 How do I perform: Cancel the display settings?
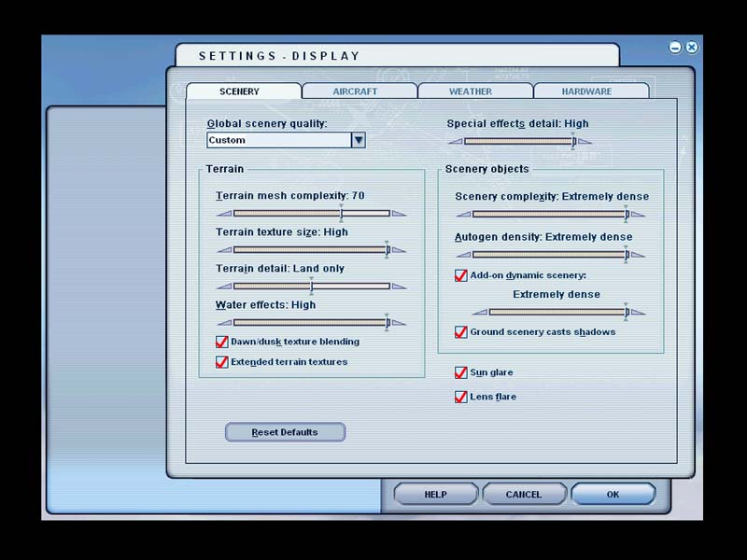[524, 495]
